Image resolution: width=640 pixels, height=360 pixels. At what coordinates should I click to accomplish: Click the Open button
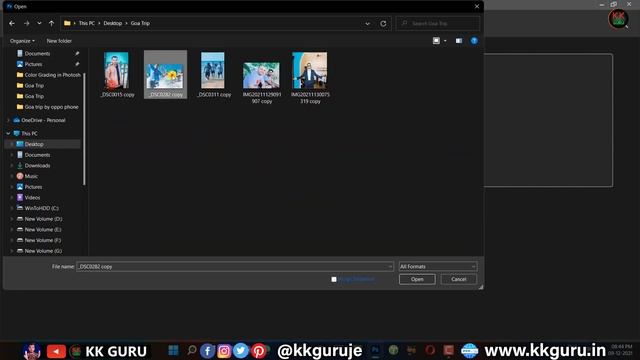click(417, 279)
